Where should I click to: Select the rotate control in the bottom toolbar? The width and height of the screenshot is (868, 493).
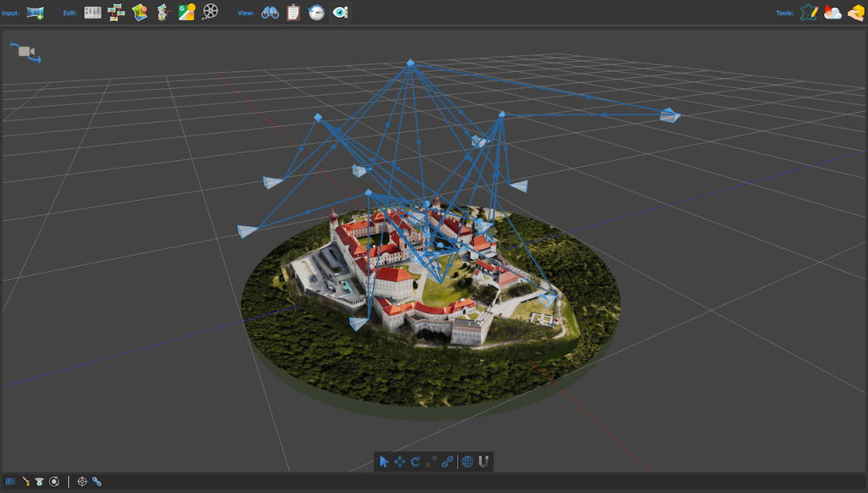(415, 462)
